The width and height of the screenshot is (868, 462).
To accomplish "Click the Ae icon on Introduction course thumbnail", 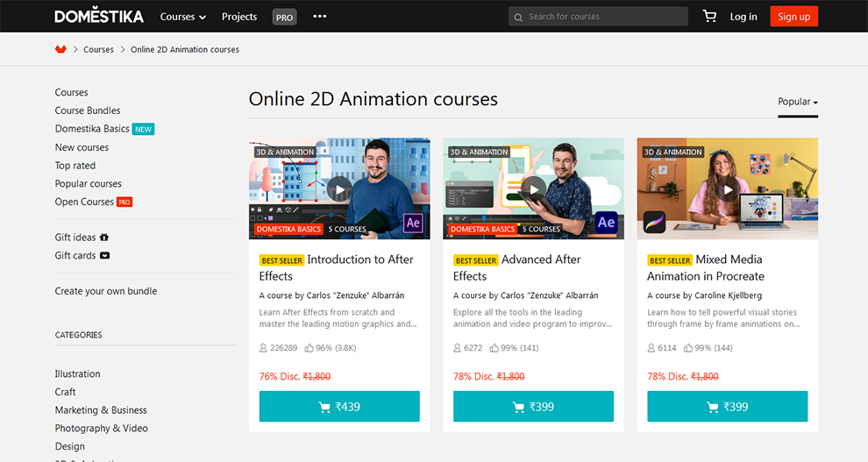I will (x=413, y=223).
